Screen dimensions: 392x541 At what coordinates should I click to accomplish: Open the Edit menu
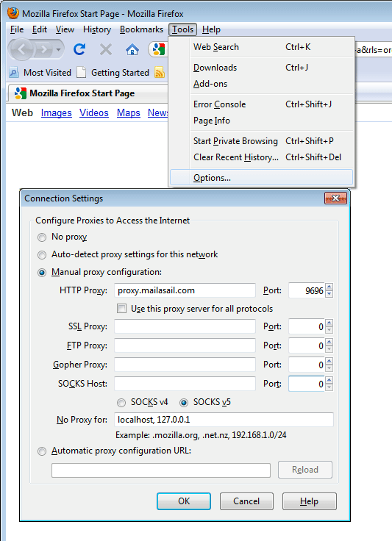pyautogui.click(x=40, y=29)
